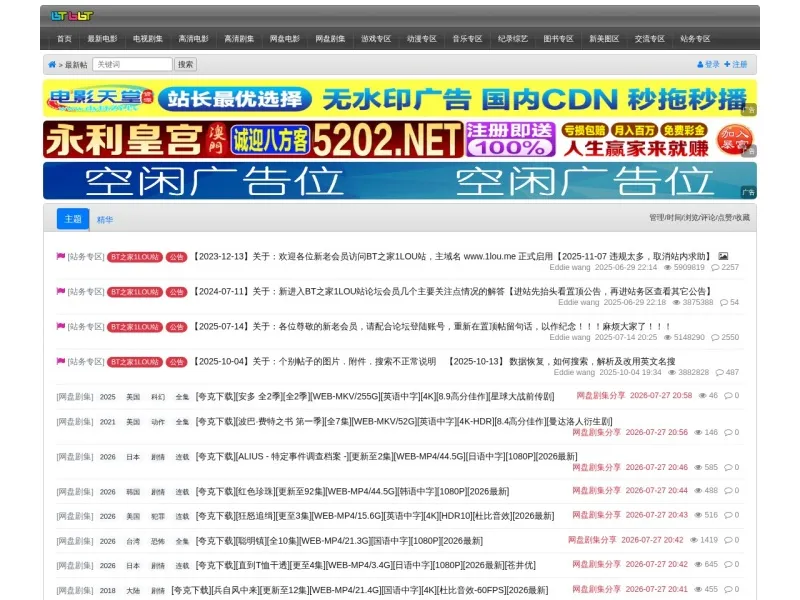800x600 pixels.
Task: Open the 图书专区 nav item
Action: point(558,39)
